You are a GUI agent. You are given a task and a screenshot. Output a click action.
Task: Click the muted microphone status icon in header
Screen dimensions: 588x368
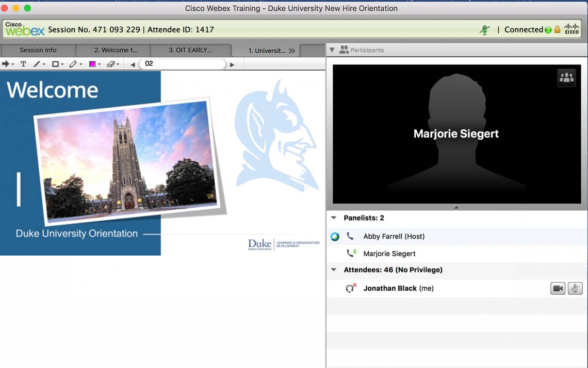coord(485,29)
